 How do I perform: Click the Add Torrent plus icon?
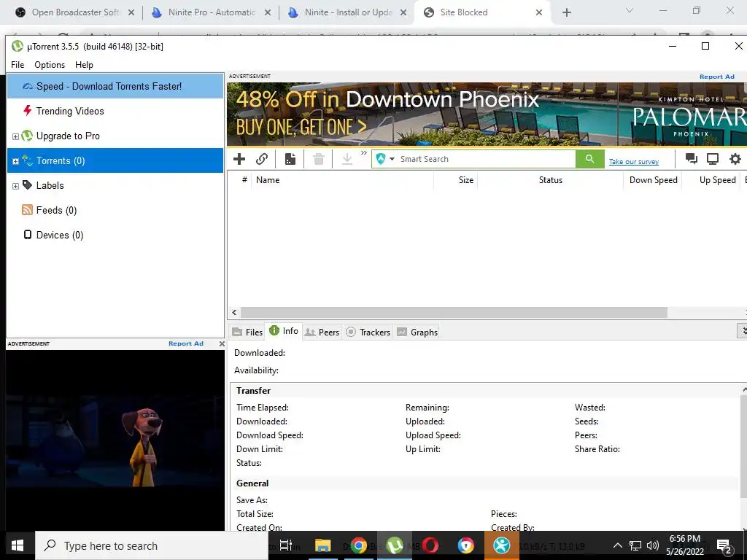pyautogui.click(x=239, y=159)
